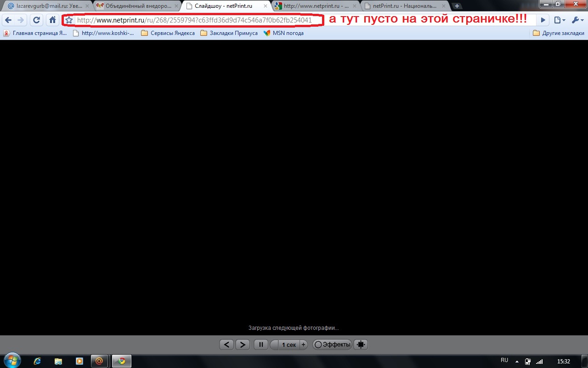Enter fullscreen with the expand icon
This screenshot has height=368, width=588.
[x=361, y=345]
